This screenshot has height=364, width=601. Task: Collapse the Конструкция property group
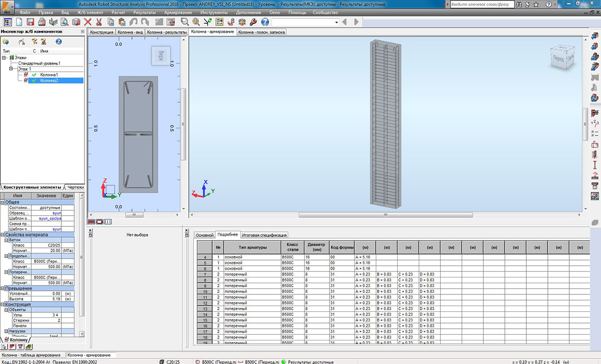click(x=2, y=304)
